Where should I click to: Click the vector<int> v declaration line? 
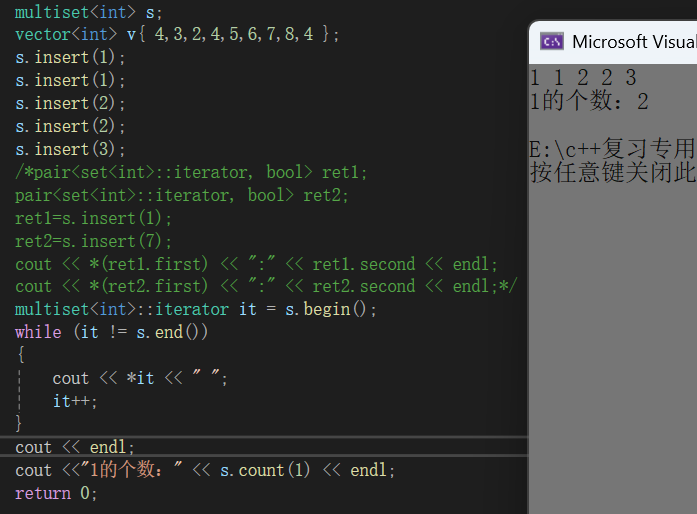tap(177, 34)
